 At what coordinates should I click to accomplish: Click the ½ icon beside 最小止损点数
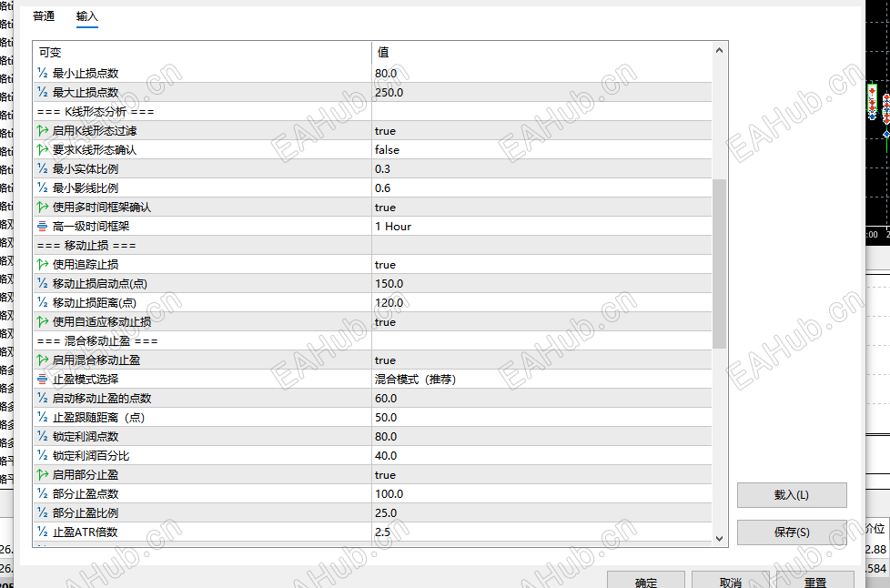pos(40,74)
